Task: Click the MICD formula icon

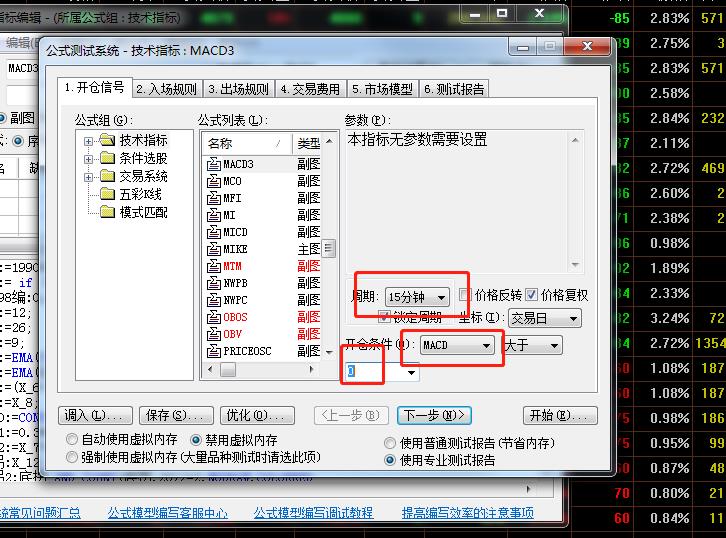Action: tap(213, 232)
